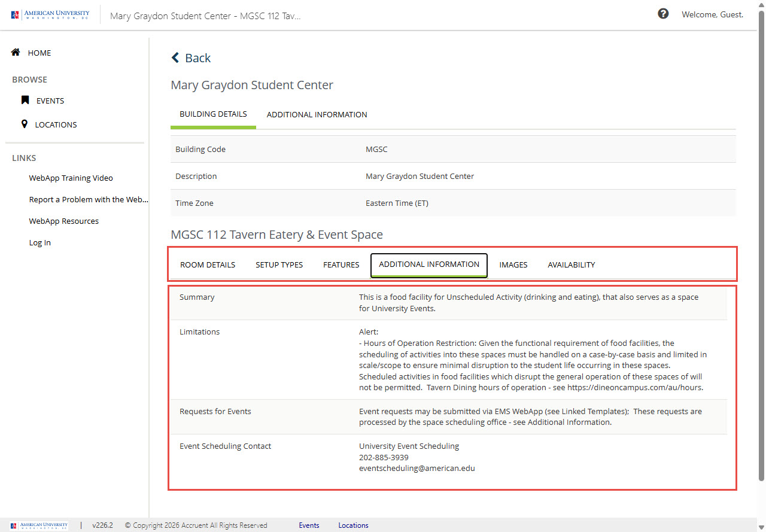The width and height of the screenshot is (766, 532).
Task: Open the WebApp Training Video link
Action: [x=71, y=178]
